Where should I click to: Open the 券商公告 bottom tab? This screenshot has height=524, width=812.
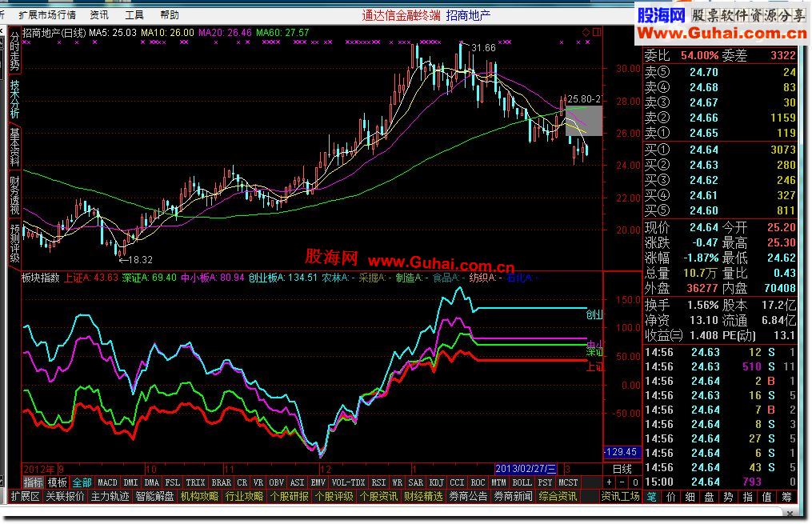coord(468,497)
